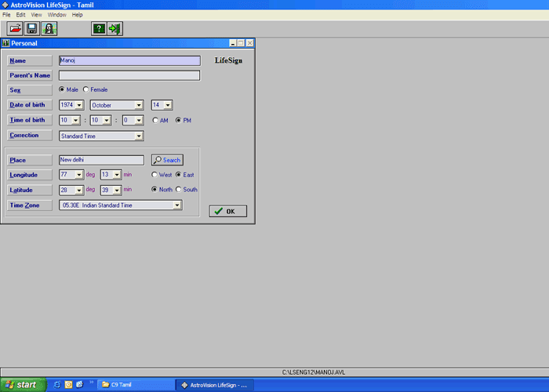The height and width of the screenshot is (392, 549).
Task: Open file using the folder toolbar icon
Action: 15,29
